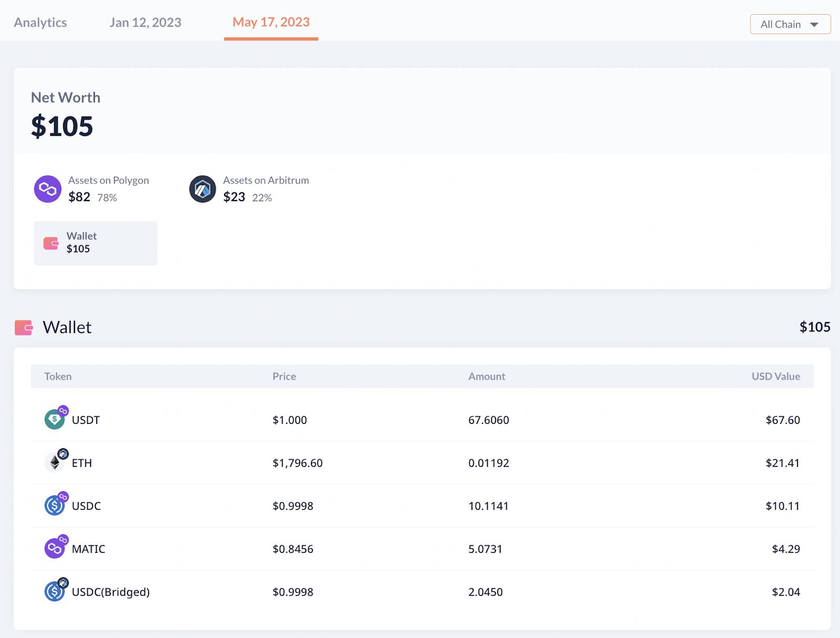Click the USDC(Bridged) USD value $2.04
840x638 pixels.
tap(786, 592)
